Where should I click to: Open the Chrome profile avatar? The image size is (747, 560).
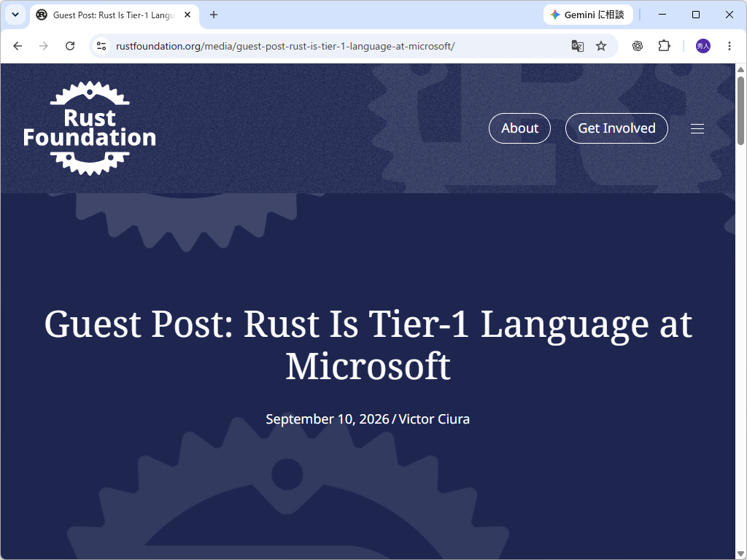(703, 46)
